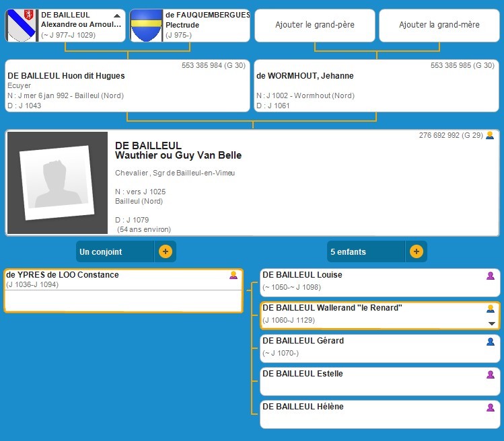Select DE BAILLEUL Wallerand "le Renard" name
The width and height of the screenshot is (504, 441).
[x=332, y=308]
